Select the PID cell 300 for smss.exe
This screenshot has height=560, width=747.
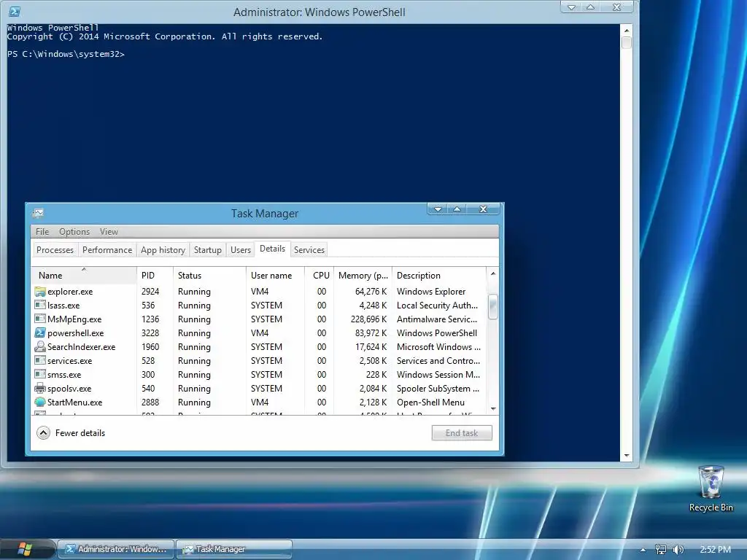point(148,374)
